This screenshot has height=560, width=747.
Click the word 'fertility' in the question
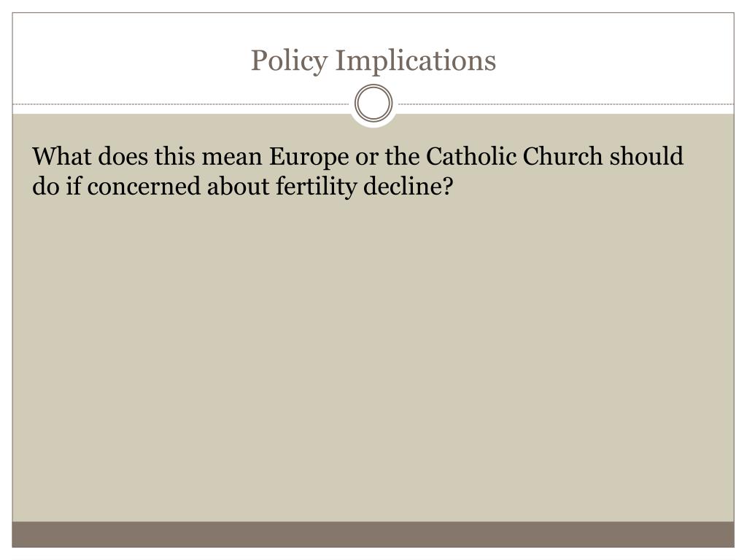pyautogui.click(x=316, y=187)
